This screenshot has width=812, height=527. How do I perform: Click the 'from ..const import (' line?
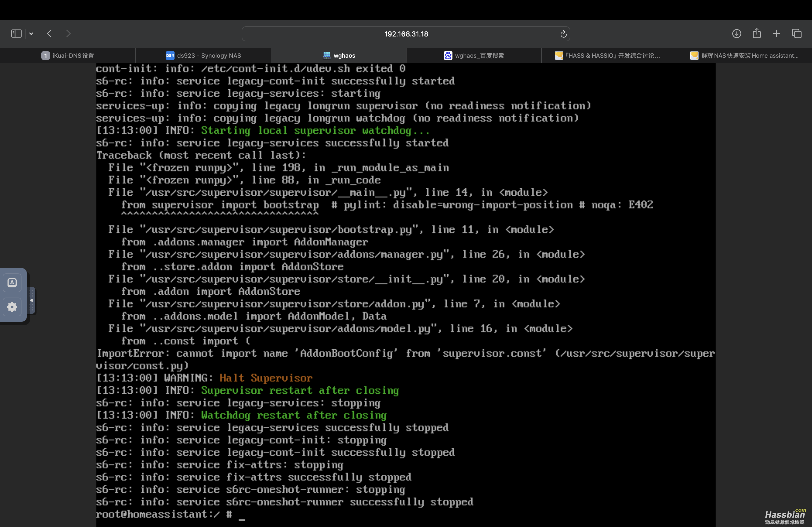pyautogui.click(x=186, y=341)
